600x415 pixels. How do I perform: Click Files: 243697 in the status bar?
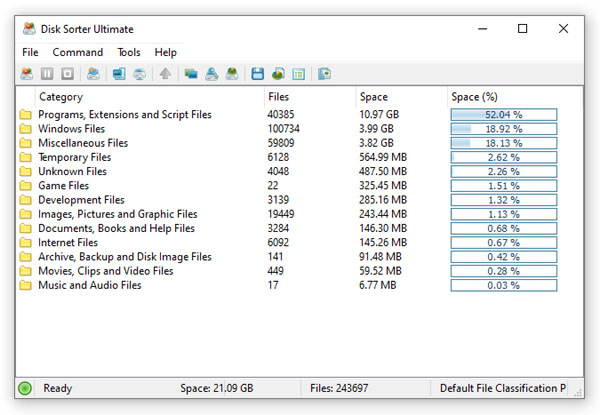click(339, 388)
